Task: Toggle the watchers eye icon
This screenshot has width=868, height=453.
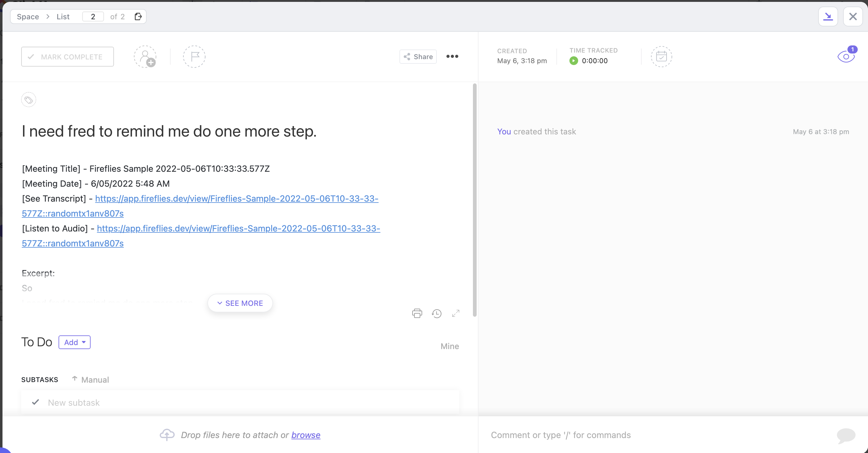Action: tap(846, 56)
